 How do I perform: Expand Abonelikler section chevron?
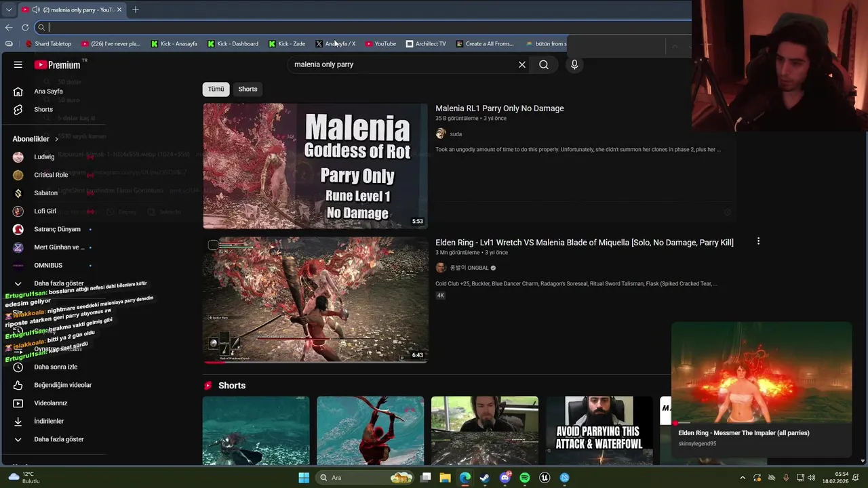56,139
